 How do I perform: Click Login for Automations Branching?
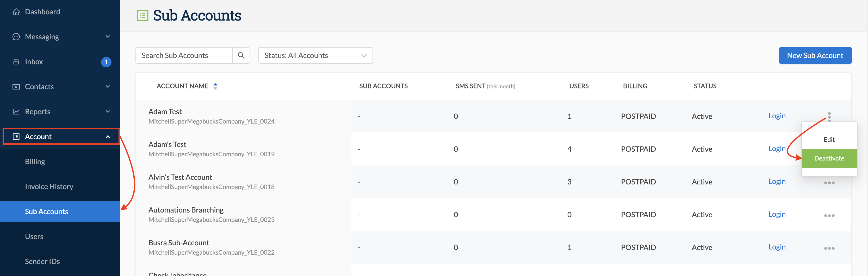pyautogui.click(x=777, y=214)
